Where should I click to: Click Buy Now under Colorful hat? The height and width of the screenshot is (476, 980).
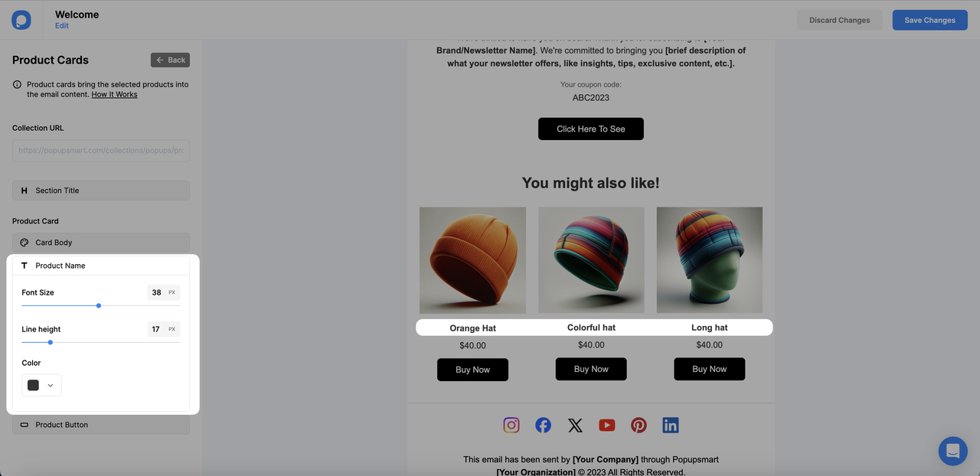tap(591, 369)
